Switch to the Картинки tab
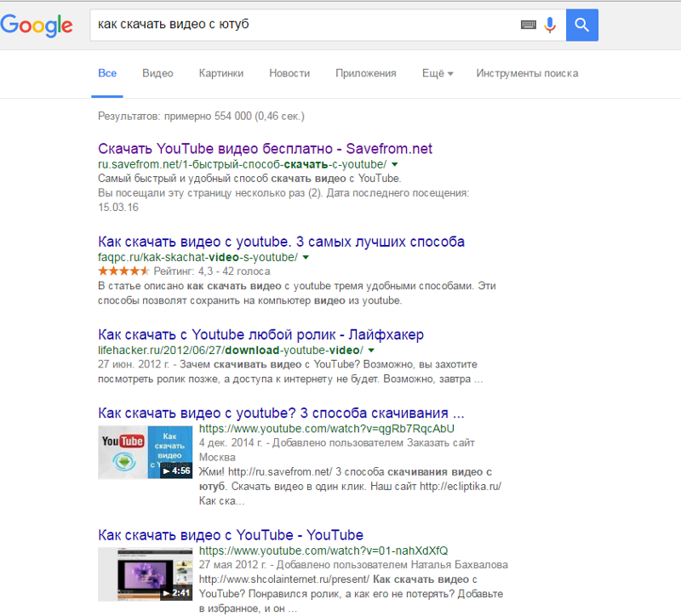The width and height of the screenshot is (681, 616). pyautogui.click(x=221, y=73)
